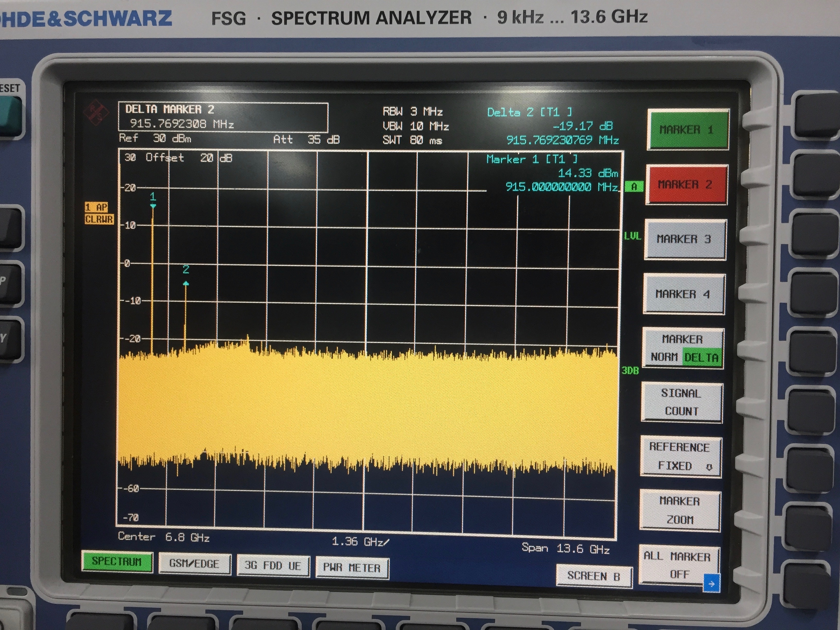Enable MARKER ZOOM
The height and width of the screenshot is (630, 840).
679,510
